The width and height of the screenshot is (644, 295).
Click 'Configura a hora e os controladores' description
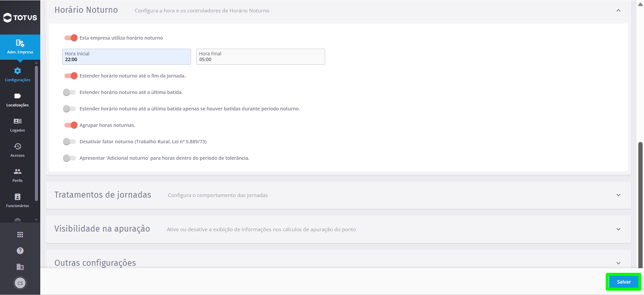click(202, 11)
